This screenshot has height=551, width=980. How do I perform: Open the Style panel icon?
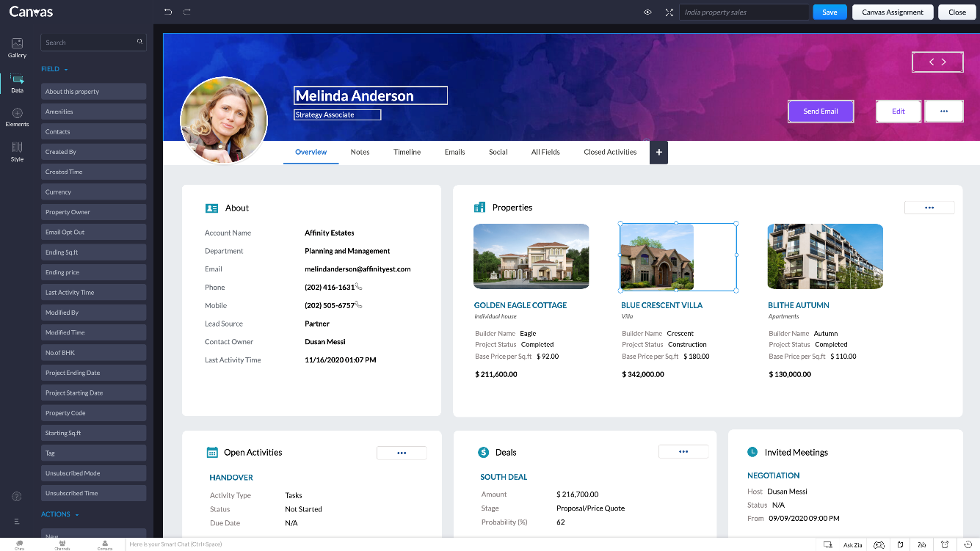tap(17, 151)
